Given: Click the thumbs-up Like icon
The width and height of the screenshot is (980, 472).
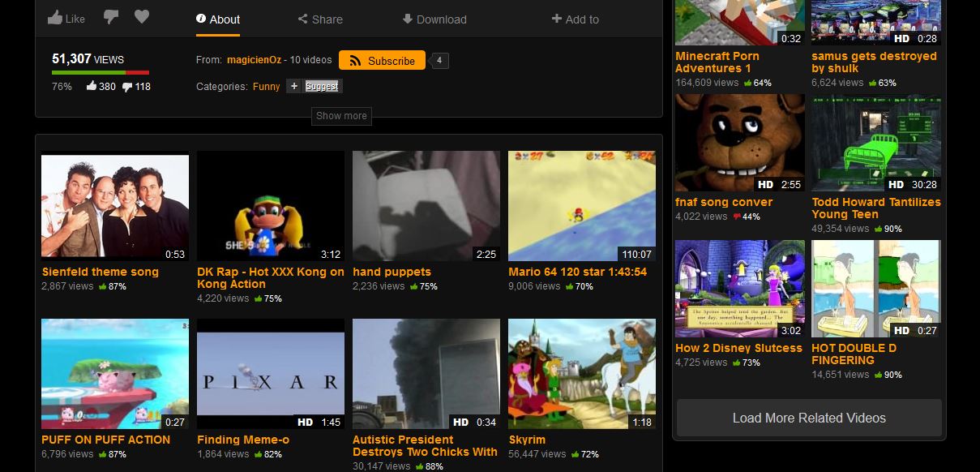Looking at the screenshot, I should point(55,18).
